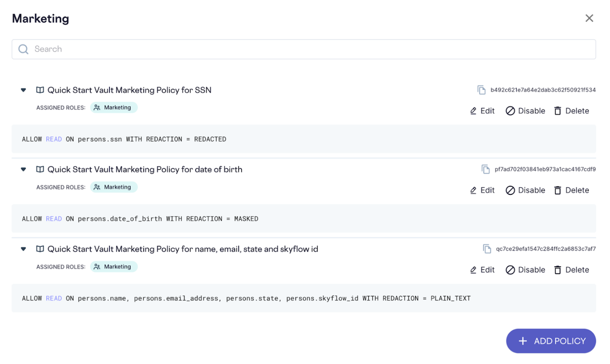Image resolution: width=610 pixels, height=364 pixels.
Task: Copy the name, email, state policy ID
Action: click(x=487, y=249)
